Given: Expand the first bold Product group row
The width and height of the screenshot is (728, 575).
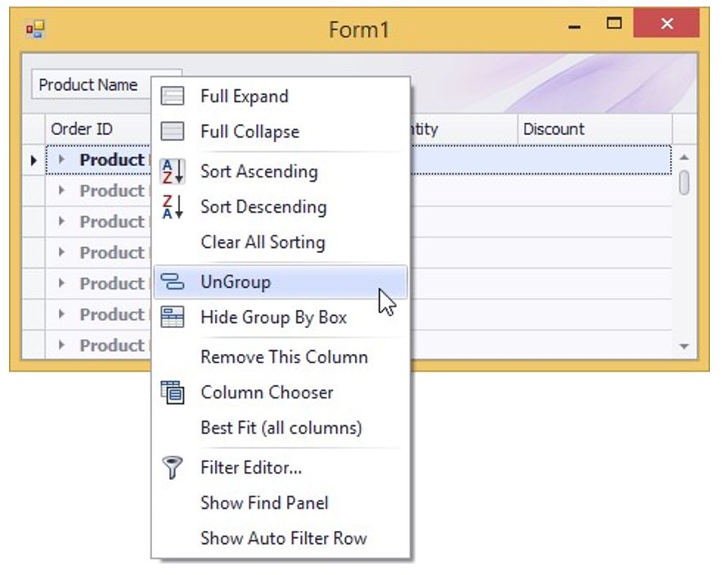Looking at the screenshot, I should pos(61,160).
